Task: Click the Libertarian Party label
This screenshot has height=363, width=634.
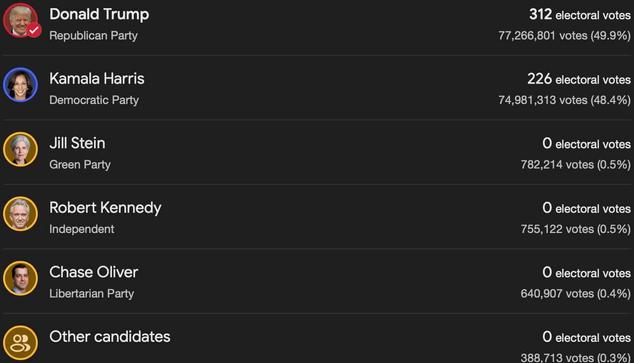Action: (91, 293)
